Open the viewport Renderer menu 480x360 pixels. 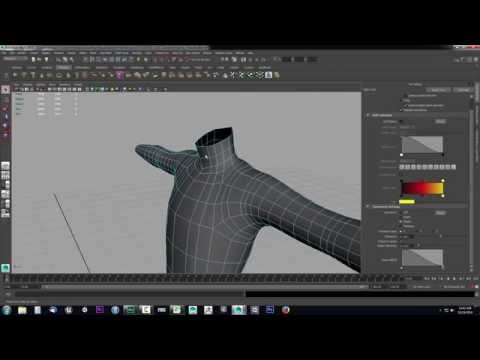[x=64, y=85]
